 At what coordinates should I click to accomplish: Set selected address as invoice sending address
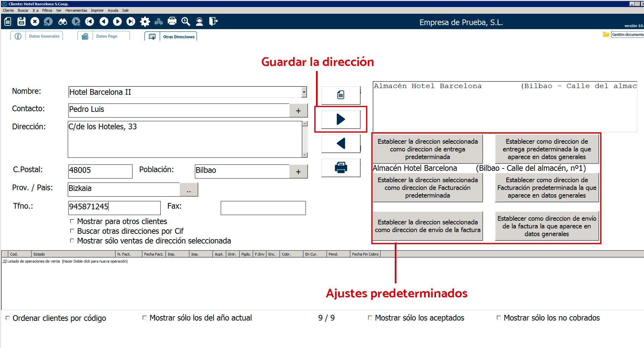pyautogui.click(x=427, y=226)
